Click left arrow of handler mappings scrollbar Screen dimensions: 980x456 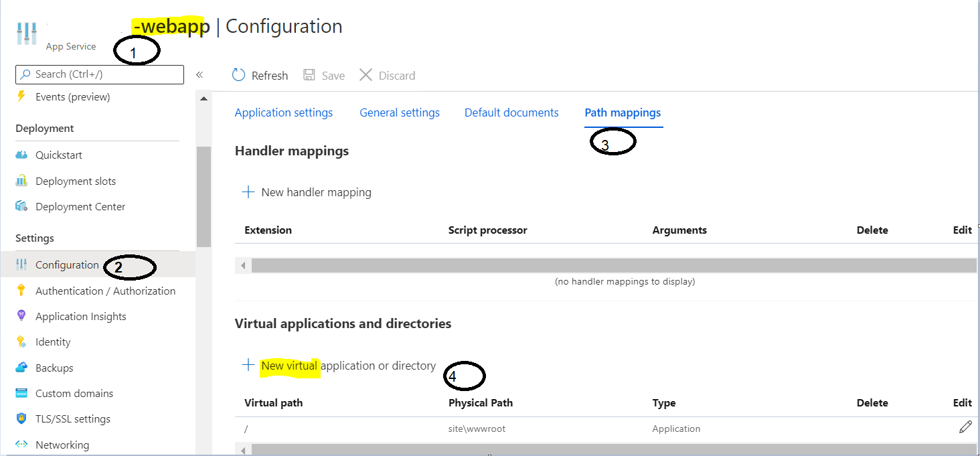(x=243, y=266)
